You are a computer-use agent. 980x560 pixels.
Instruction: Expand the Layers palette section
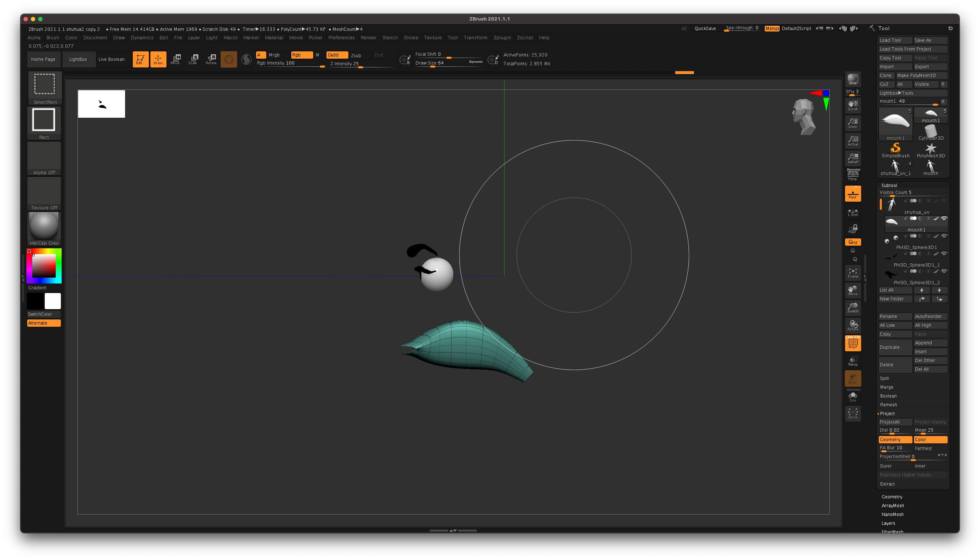point(888,523)
